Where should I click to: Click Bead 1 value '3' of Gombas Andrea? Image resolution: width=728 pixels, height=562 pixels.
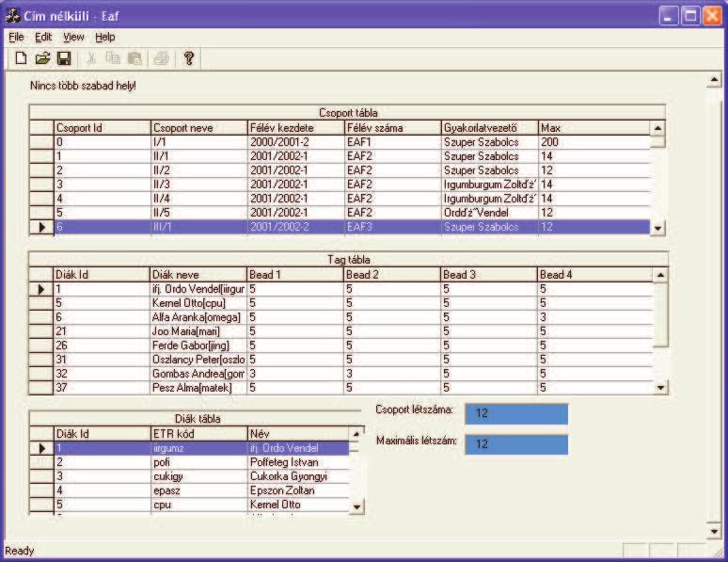coord(294,374)
